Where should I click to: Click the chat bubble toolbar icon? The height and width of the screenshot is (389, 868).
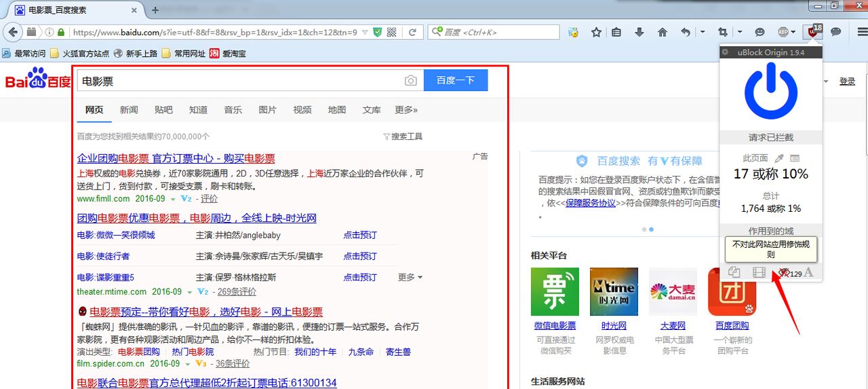tap(837, 32)
